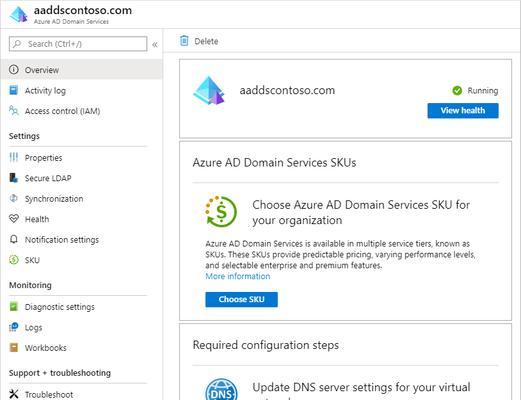Click the aaddscontoso.com pyramid icon in card
The height and width of the screenshot is (400, 521).
point(209,91)
